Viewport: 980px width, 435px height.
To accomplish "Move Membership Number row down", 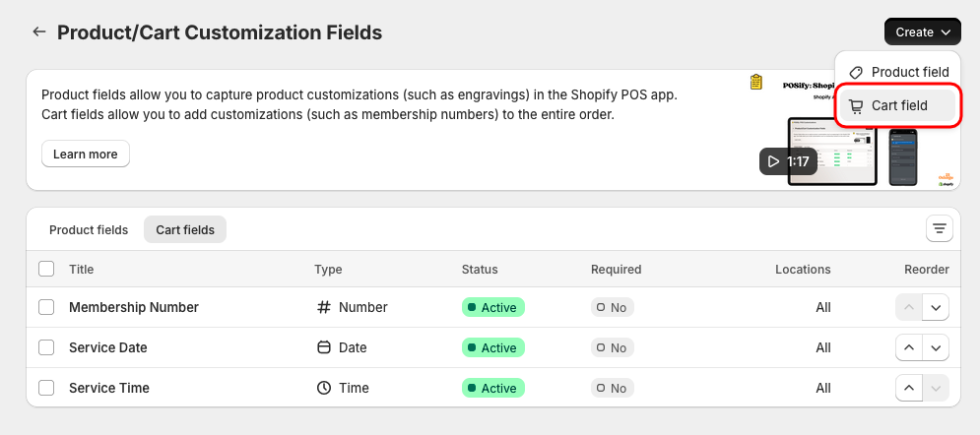I will click(x=936, y=307).
